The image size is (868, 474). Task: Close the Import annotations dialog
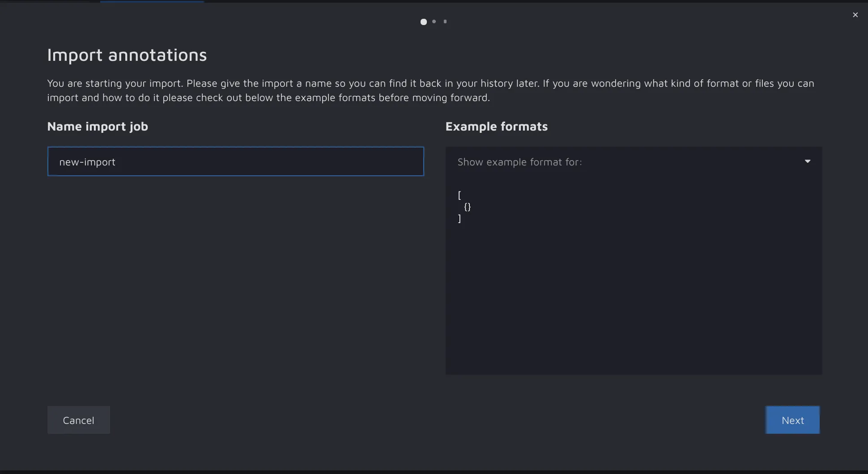855,15
